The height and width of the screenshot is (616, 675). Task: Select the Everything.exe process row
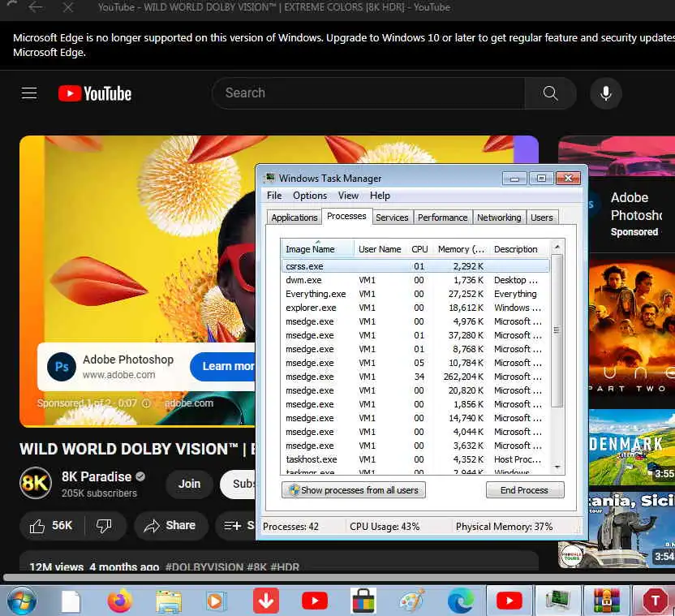tap(415, 294)
